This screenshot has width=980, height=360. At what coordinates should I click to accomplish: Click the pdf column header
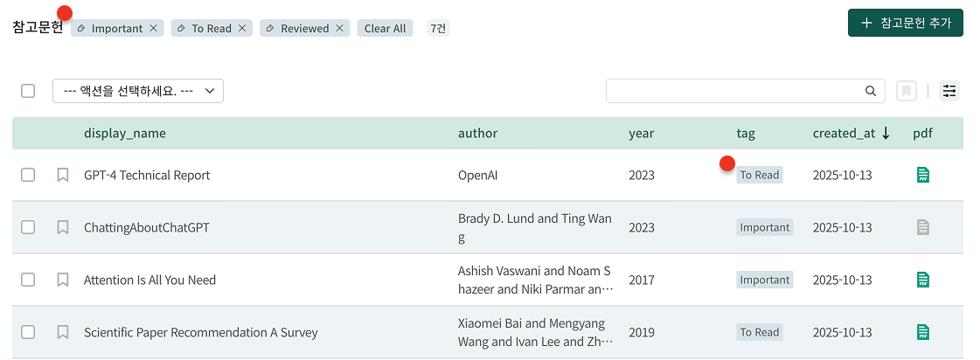(922, 133)
